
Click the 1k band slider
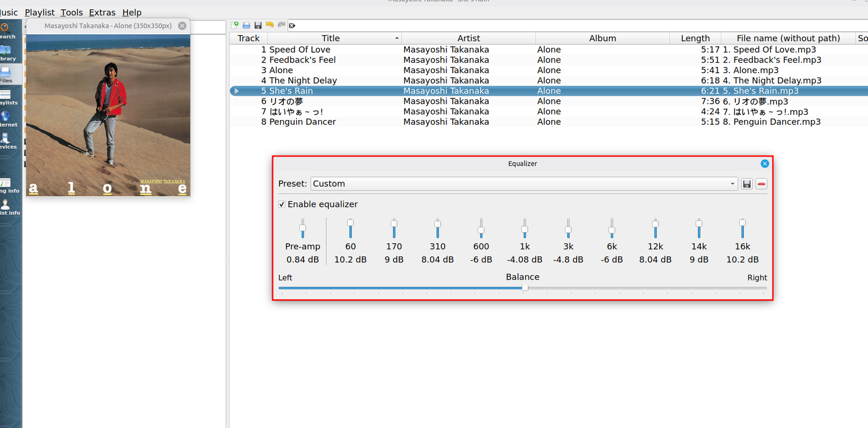524,228
